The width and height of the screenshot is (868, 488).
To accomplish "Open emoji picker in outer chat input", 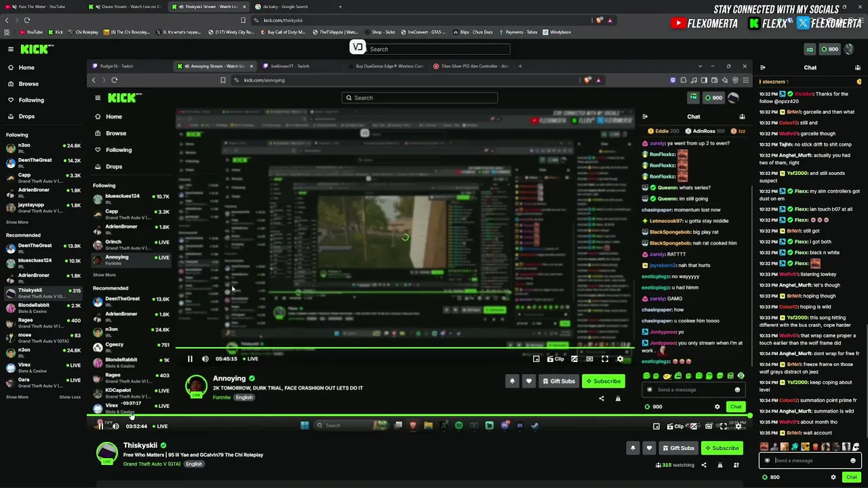I will 853,461.
